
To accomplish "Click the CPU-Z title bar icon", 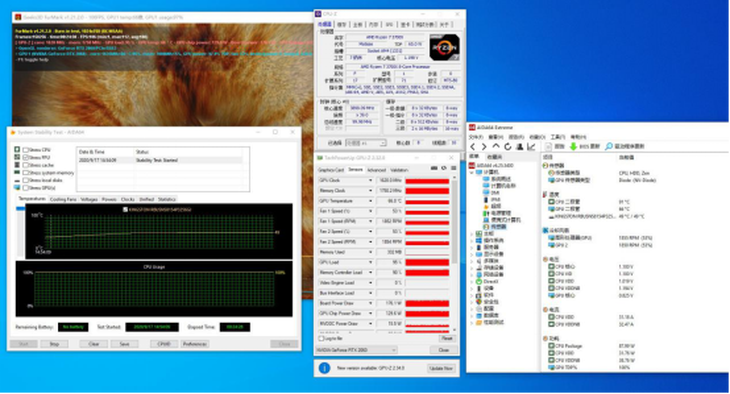I will pos(318,14).
